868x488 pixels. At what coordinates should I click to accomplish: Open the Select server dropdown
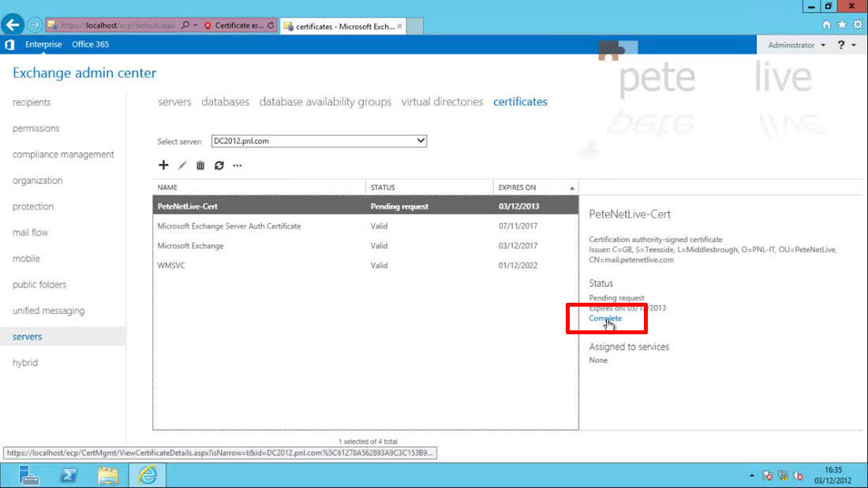(x=319, y=141)
